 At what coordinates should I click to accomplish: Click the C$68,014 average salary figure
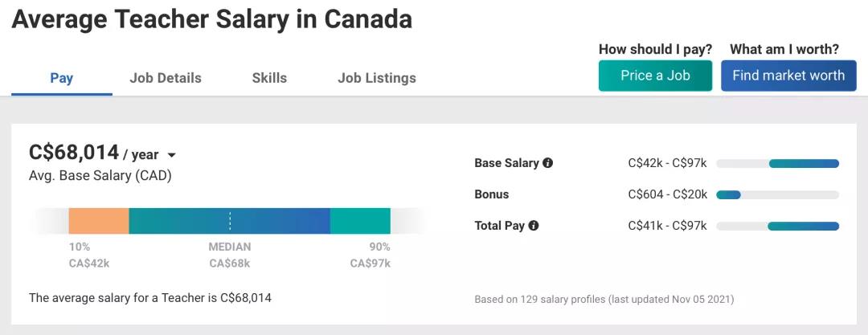tap(74, 152)
